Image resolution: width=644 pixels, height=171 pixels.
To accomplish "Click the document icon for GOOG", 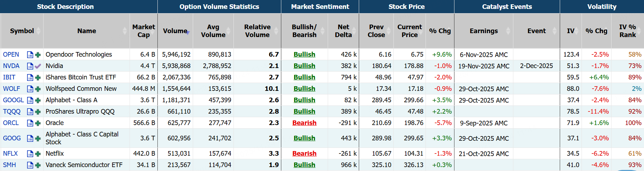I will point(30,138).
